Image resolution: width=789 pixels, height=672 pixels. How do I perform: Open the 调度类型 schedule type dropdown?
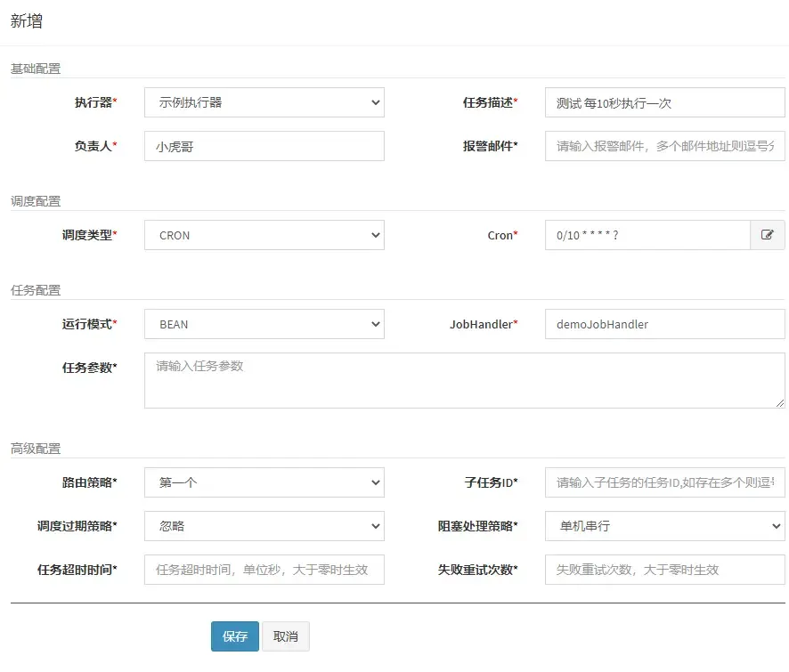coord(264,235)
